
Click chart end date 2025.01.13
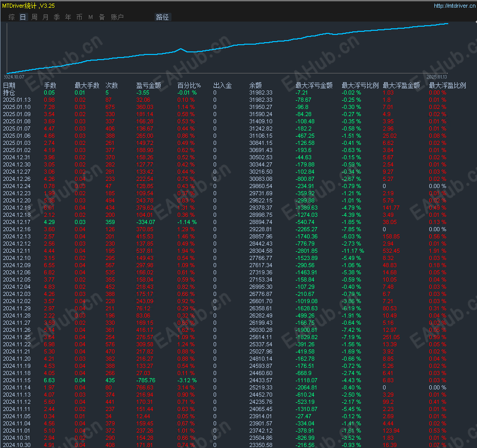tap(436, 77)
